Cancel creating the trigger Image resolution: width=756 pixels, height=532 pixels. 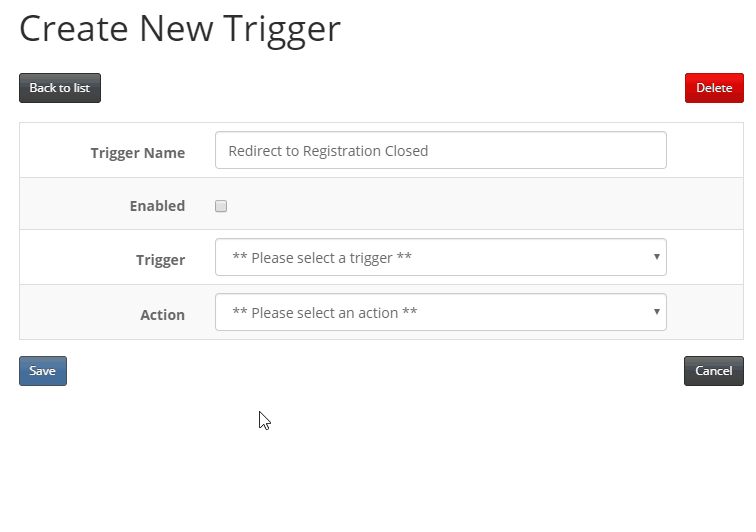click(x=714, y=371)
